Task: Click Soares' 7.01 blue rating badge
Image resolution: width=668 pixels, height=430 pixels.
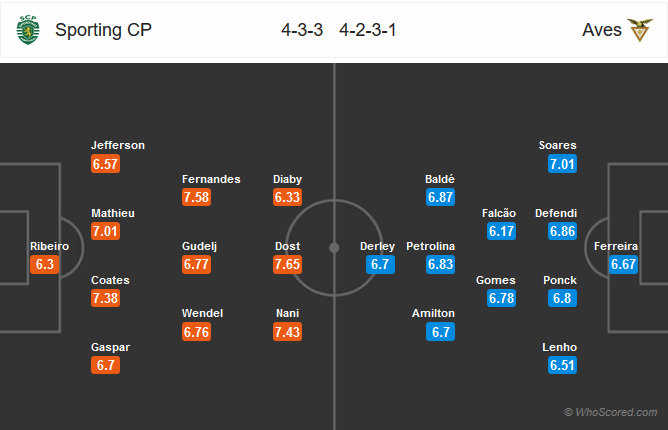Action: [x=562, y=164]
